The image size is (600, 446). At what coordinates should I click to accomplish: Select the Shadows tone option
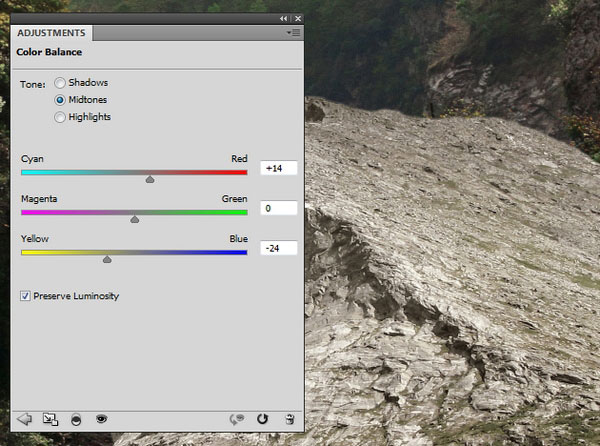[x=60, y=83]
